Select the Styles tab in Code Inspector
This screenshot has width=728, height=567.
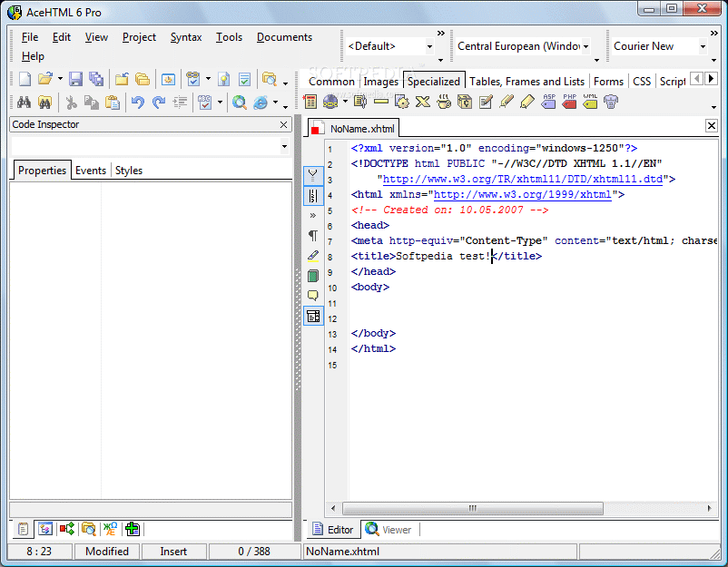point(129,171)
